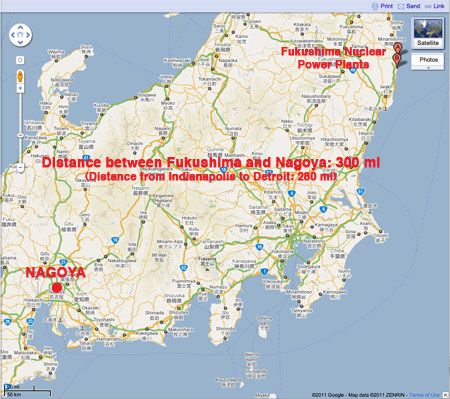The image size is (450, 399).
Task: Open marker A on the Fukushima coast
Action: coord(397,48)
